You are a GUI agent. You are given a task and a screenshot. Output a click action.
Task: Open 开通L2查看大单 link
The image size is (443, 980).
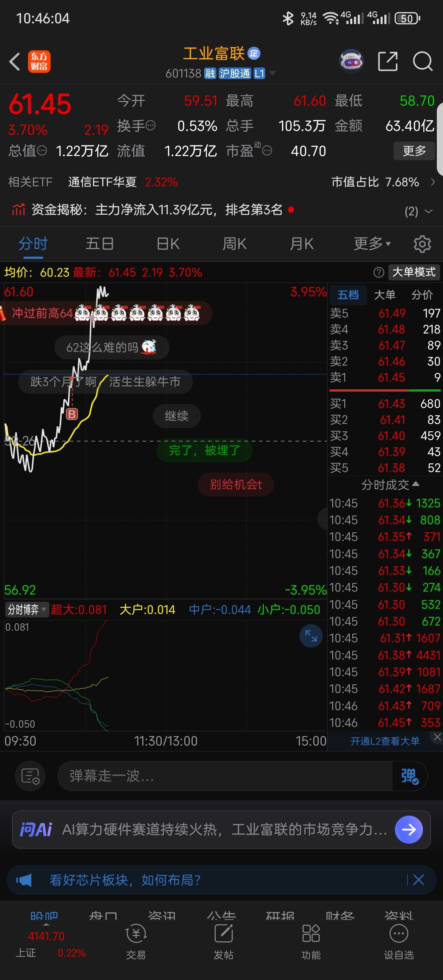click(385, 741)
